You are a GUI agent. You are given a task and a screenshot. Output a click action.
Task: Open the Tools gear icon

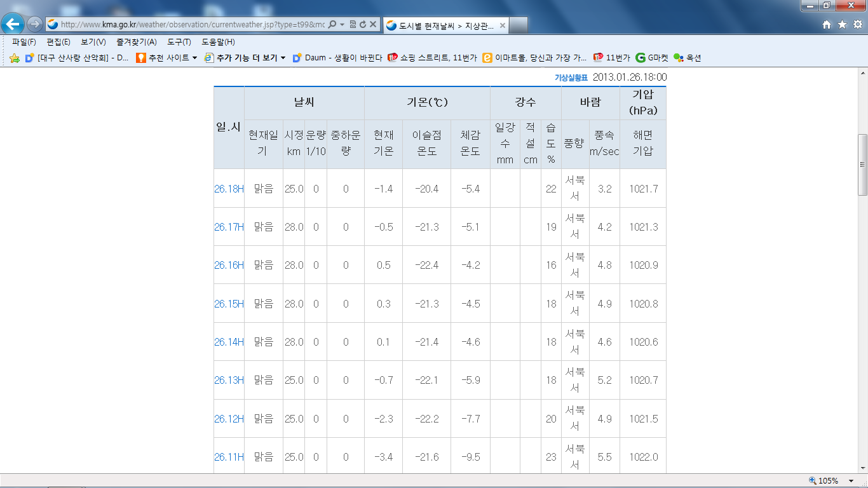(857, 25)
